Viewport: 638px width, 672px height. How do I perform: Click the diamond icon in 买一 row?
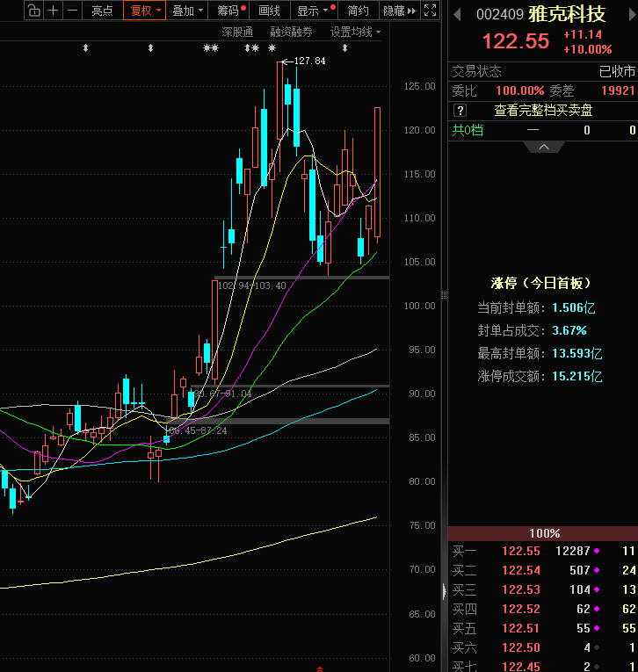coord(597,551)
